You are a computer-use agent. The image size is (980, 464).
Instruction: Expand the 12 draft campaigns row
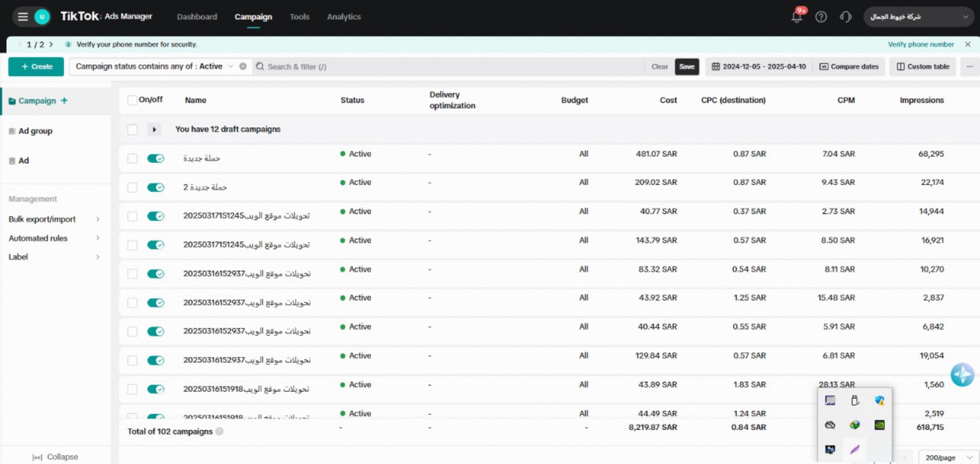click(154, 130)
